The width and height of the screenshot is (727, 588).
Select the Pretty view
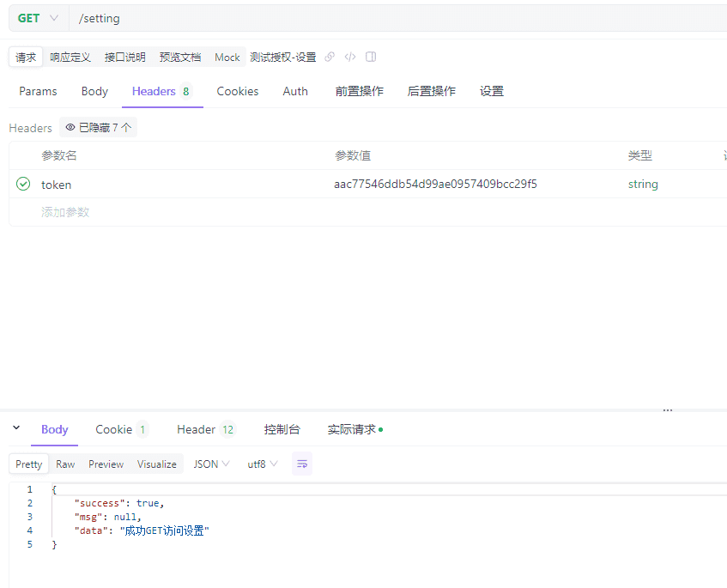pos(28,464)
